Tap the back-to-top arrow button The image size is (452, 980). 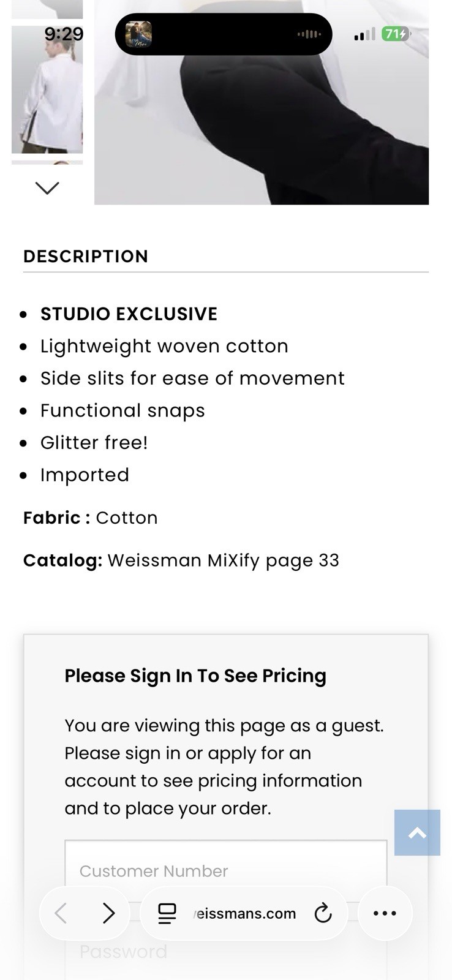pyautogui.click(x=417, y=832)
